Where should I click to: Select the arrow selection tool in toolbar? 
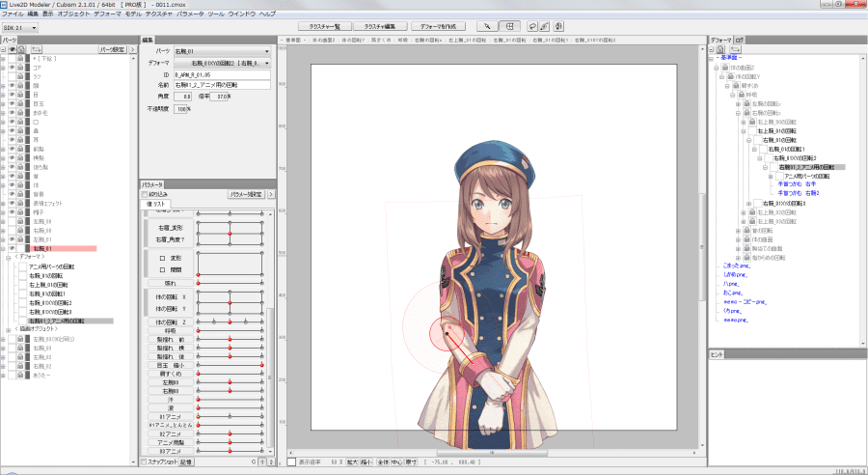coord(487,26)
